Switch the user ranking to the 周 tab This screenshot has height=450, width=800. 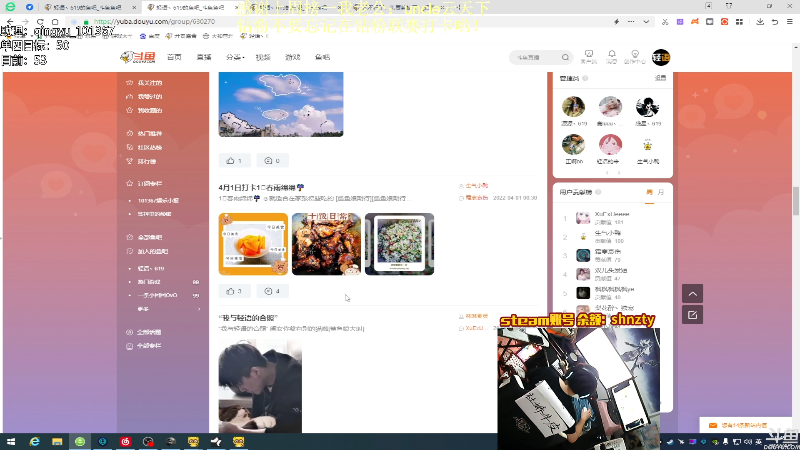coord(649,192)
